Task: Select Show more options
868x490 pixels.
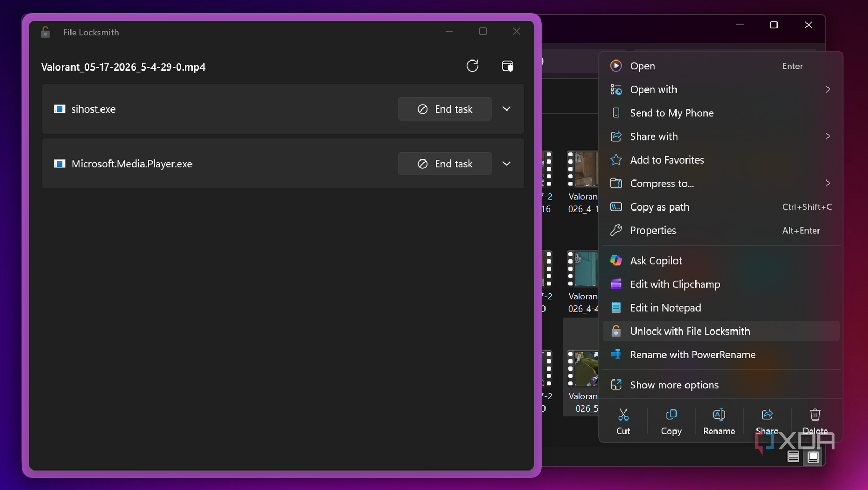Action: [x=721, y=385]
